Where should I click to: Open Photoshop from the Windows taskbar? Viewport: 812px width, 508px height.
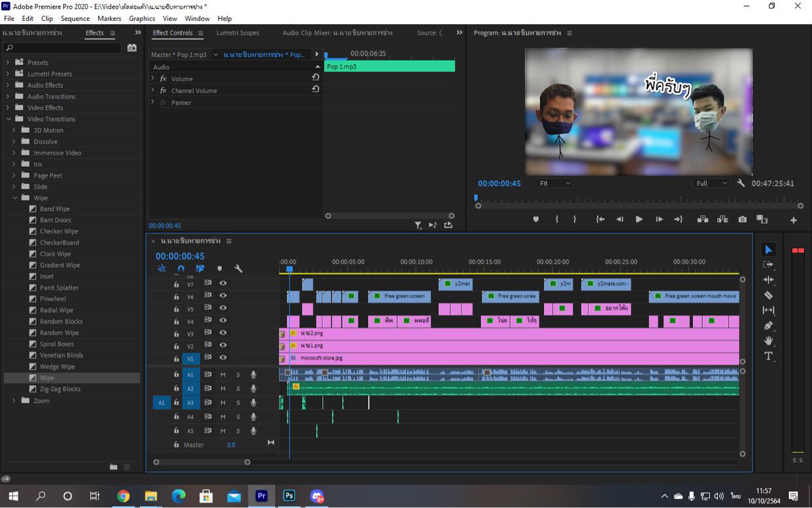tap(289, 496)
